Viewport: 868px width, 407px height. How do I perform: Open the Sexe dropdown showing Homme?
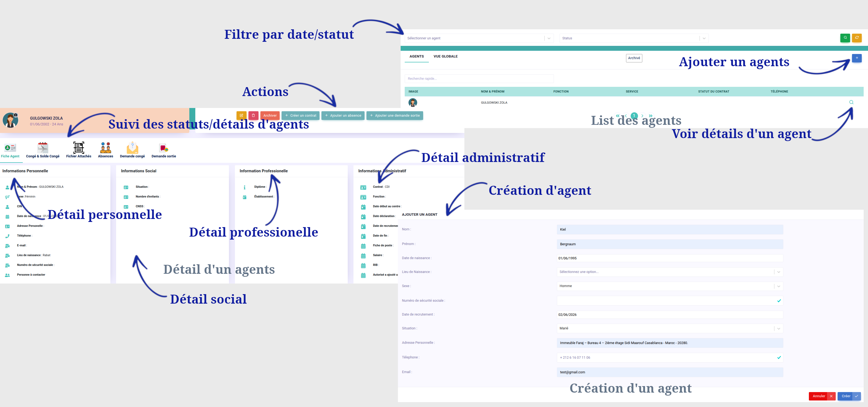pos(670,286)
